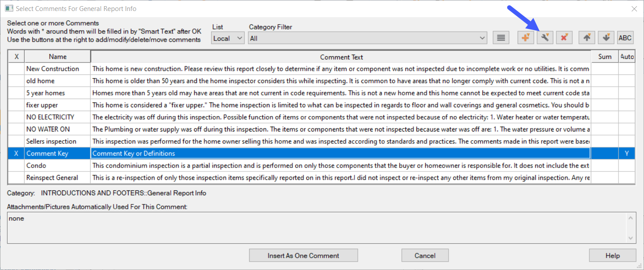This screenshot has height=270, width=644.
Task: Mark the X cell for Condo row
Action: (x=16, y=165)
